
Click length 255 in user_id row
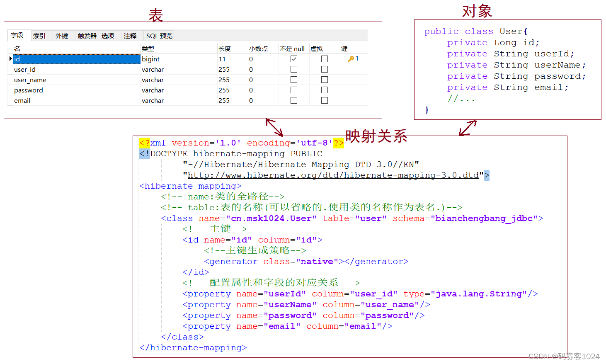[224, 70]
